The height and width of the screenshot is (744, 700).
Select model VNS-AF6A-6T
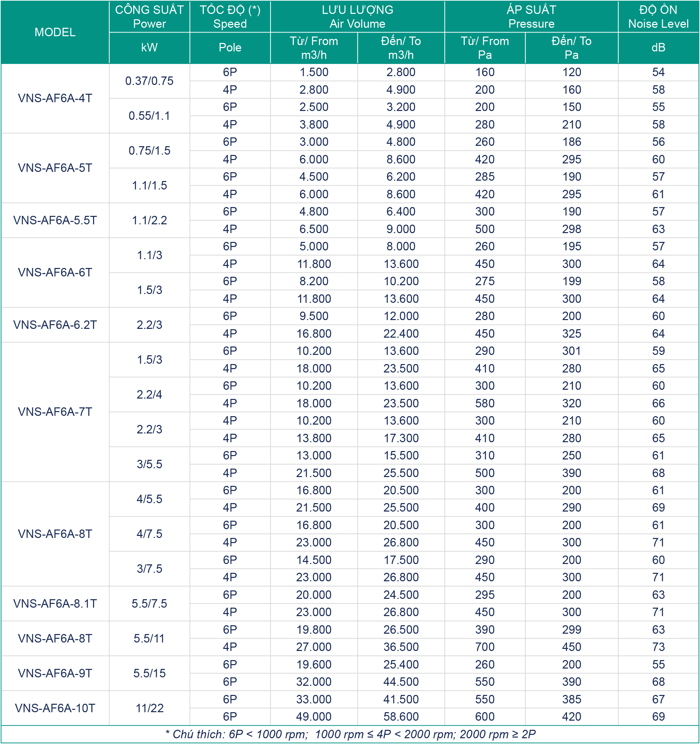click(x=55, y=272)
